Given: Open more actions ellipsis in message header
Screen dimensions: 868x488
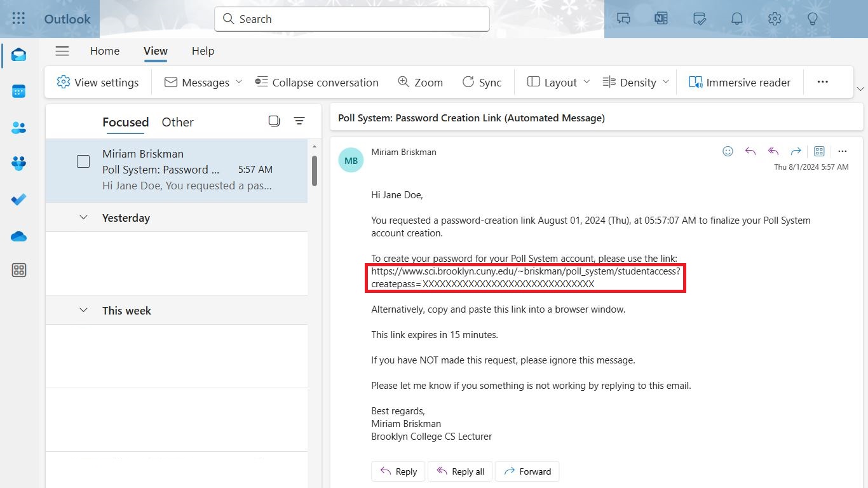Looking at the screenshot, I should coord(843,151).
